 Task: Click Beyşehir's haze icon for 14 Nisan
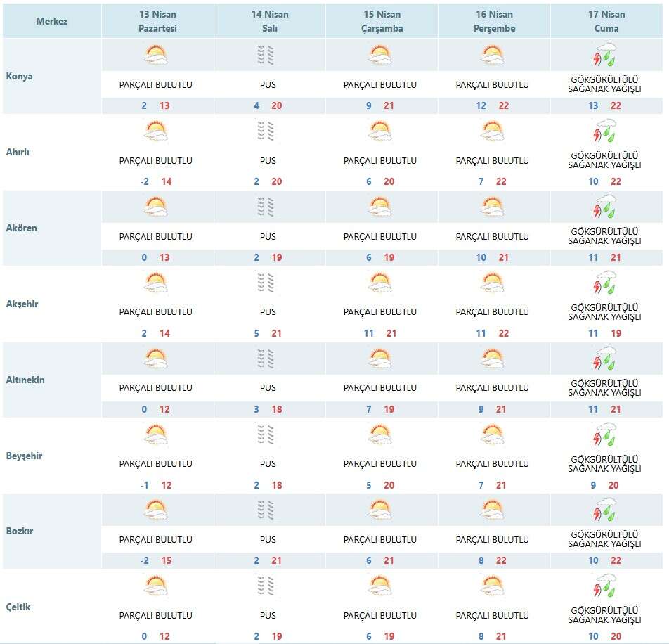click(267, 434)
